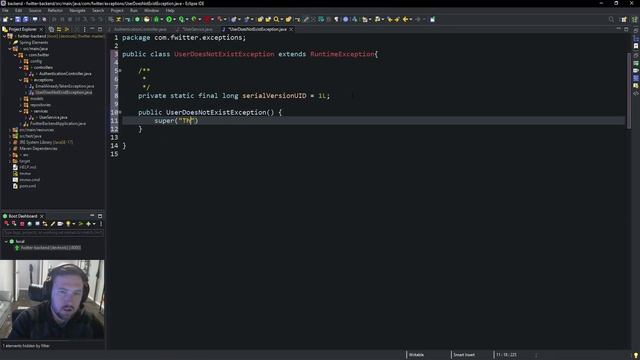Image resolution: width=640 pixels, height=360 pixels.
Task: Open the Search toolbar dropdown arrow
Action: tap(282, 19)
